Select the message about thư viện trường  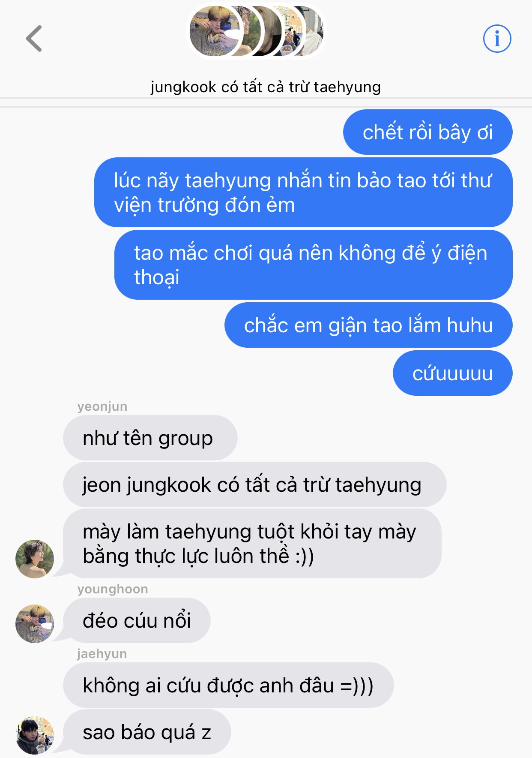[303, 192]
